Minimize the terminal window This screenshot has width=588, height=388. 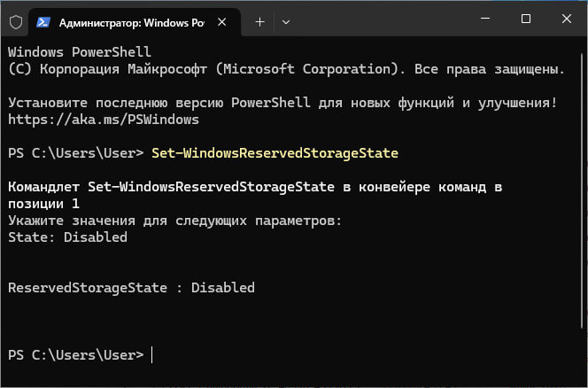coord(485,19)
